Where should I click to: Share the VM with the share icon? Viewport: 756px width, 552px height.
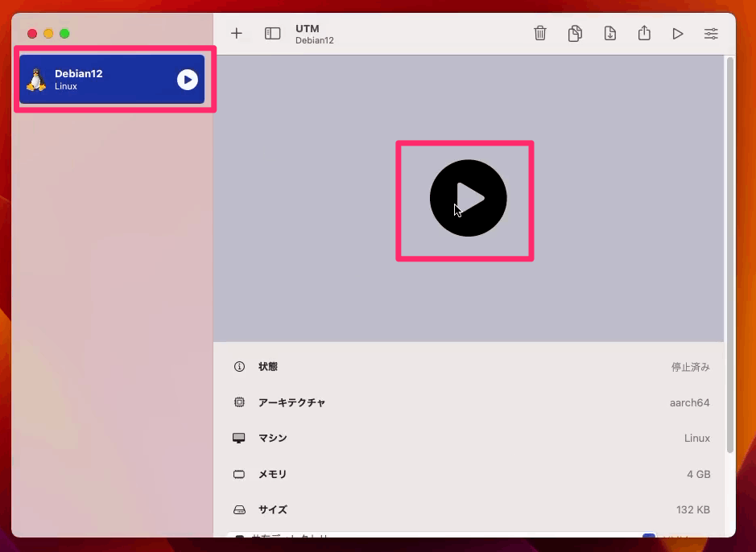[644, 33]
